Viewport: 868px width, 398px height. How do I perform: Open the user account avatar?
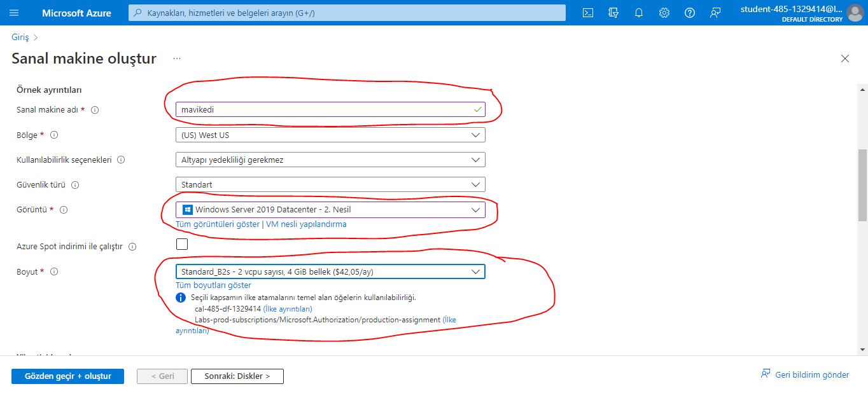click(x=855, y=13)
